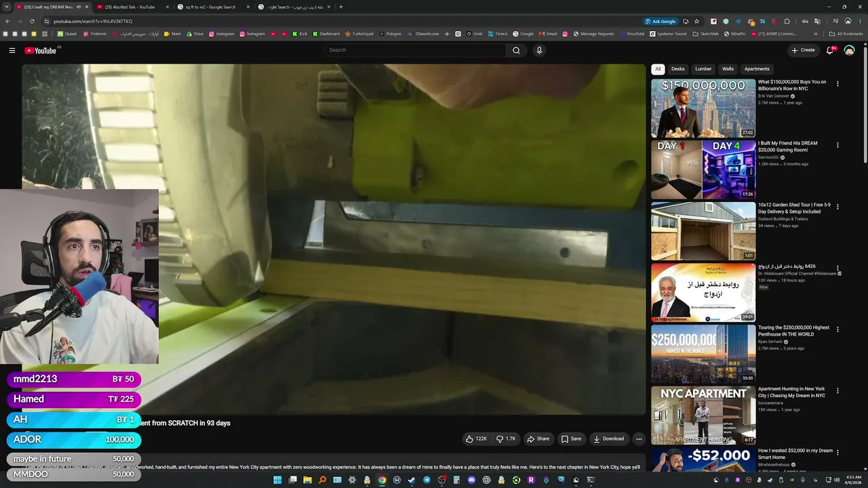Open options for the Dr. Holakouee video
The width and height of the screenshot is (868, 488).
[x=837, y=268]
